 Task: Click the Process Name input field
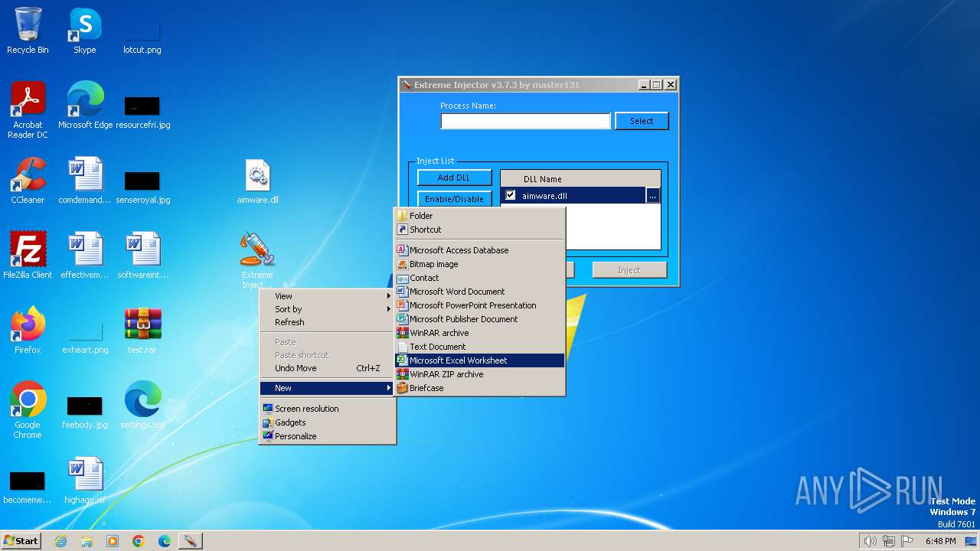click(525, 121)
